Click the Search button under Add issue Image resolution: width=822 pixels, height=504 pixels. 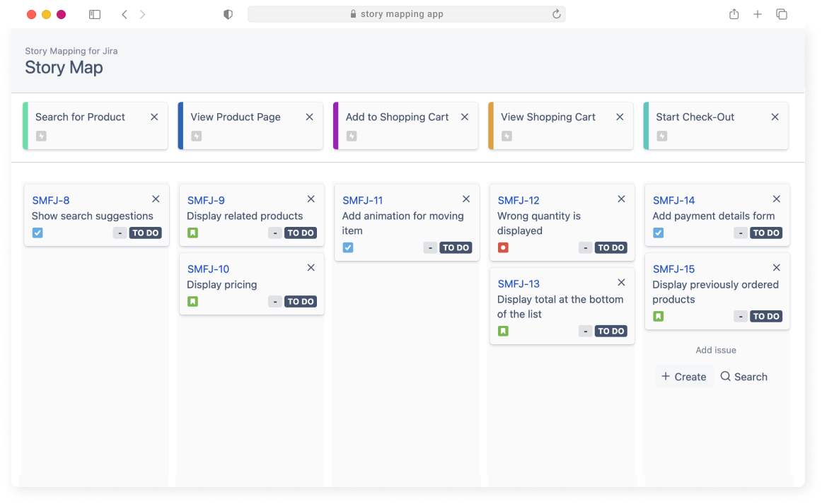click(743, 376)
